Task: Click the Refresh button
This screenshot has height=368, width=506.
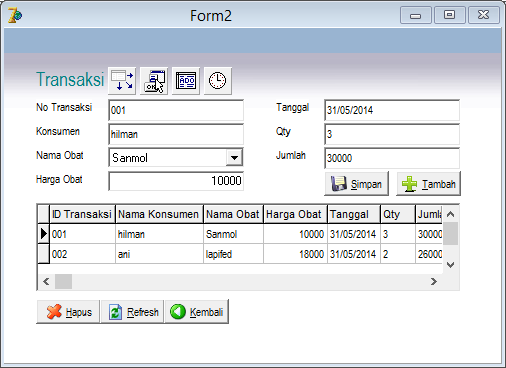Action: 132,312
